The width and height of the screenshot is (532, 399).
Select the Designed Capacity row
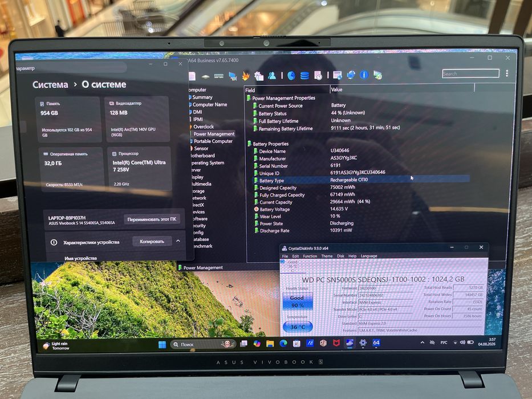pyautogui.click(x=362, y=188)
